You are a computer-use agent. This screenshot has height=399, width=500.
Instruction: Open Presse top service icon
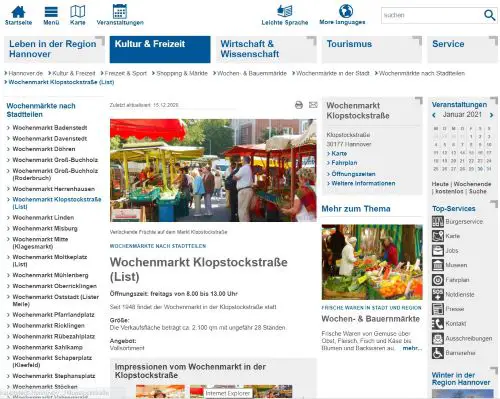point(438,309)
